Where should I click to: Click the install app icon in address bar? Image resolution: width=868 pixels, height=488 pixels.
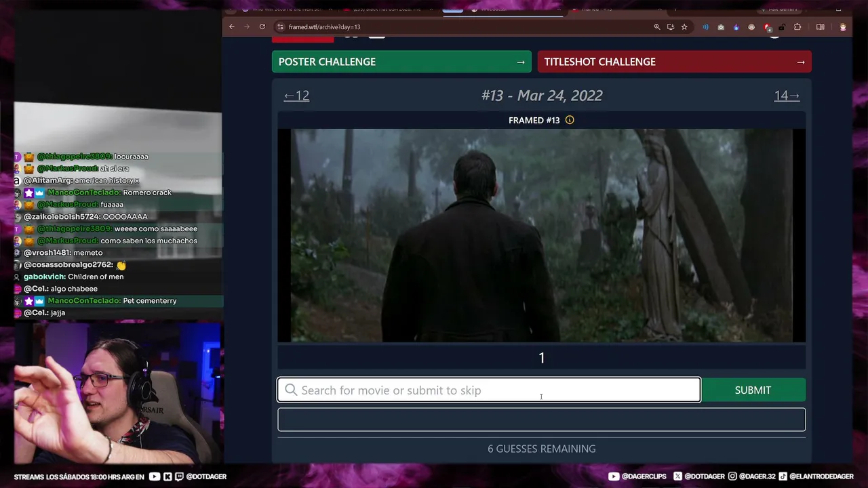click(x=670, y=27)
